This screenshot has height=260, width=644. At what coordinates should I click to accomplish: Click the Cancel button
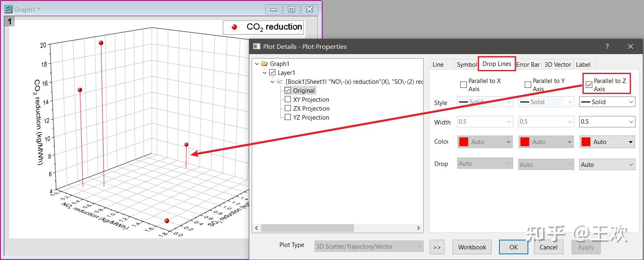click(x=548, y=247)
